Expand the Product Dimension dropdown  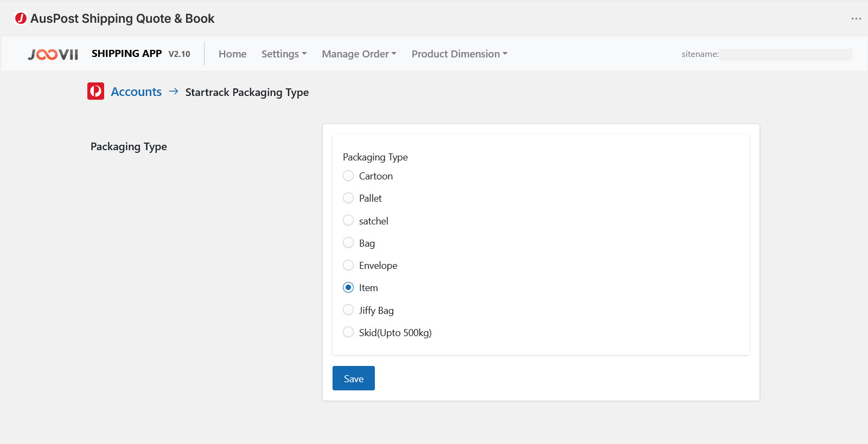coord(459,54)
